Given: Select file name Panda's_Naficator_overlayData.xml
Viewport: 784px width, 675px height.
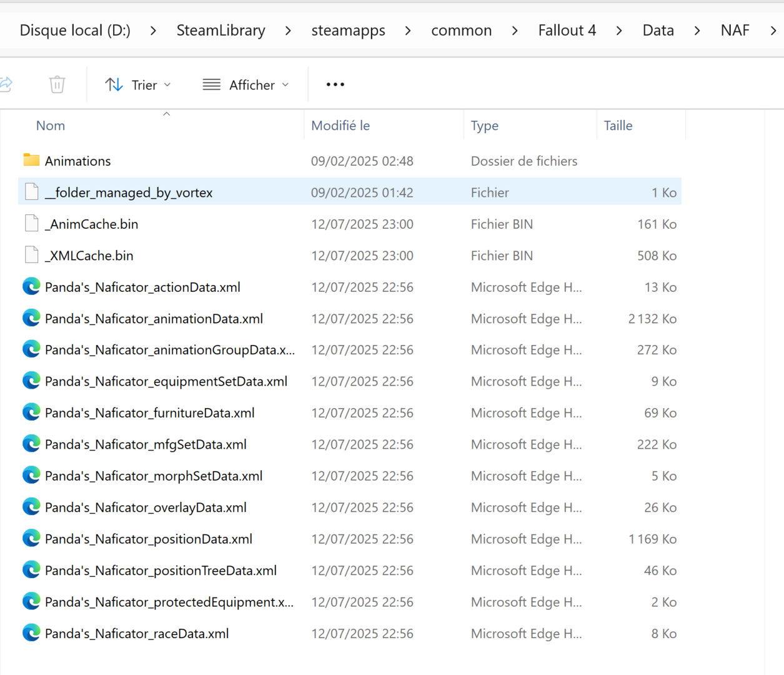Looking at the screenshot, I should click(146, 508).
